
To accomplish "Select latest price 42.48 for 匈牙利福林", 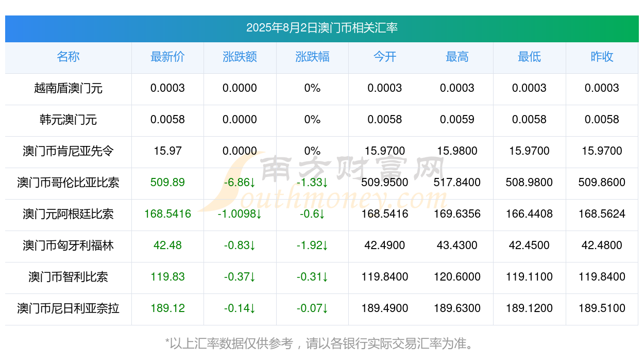I will 167,246.
